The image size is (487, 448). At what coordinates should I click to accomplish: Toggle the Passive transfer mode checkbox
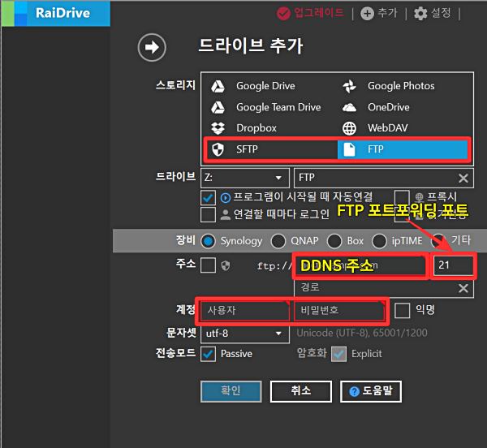[x=208, y=354]
